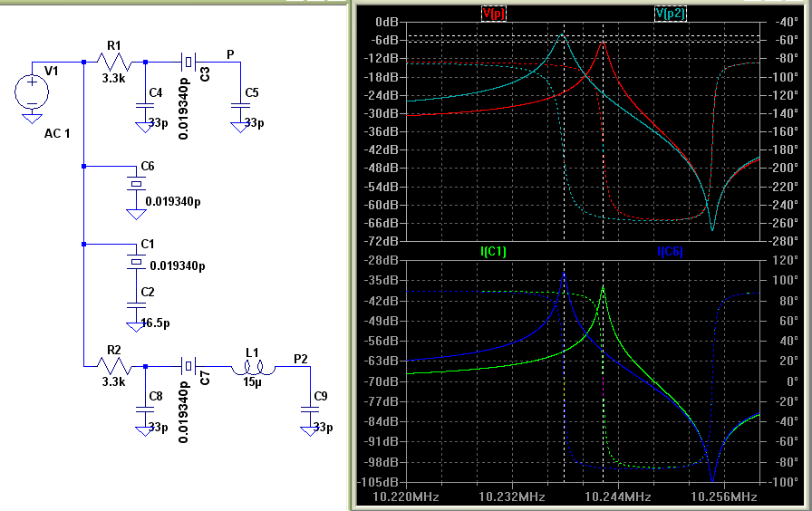Click the 0dB label on upper plot axis
Viewport: 812px width, 511px height.
click(x=387, y=21)
